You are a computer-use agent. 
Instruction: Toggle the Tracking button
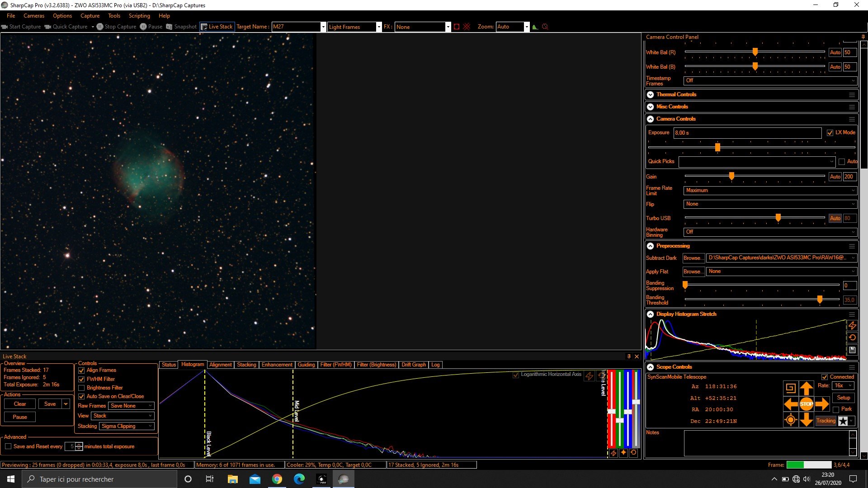pyautogui.click(x=826, y=421)
